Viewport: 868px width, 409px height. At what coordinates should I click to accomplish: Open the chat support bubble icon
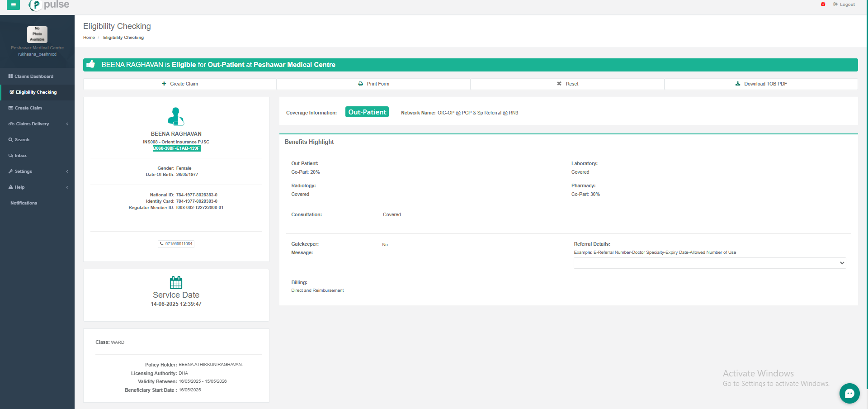tap(849, 393)
